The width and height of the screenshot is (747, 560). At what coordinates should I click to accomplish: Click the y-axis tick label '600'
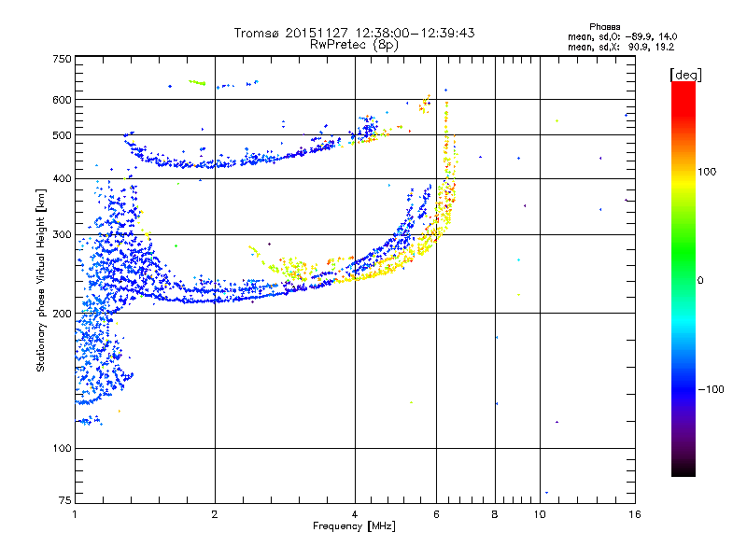click(63, 100)
